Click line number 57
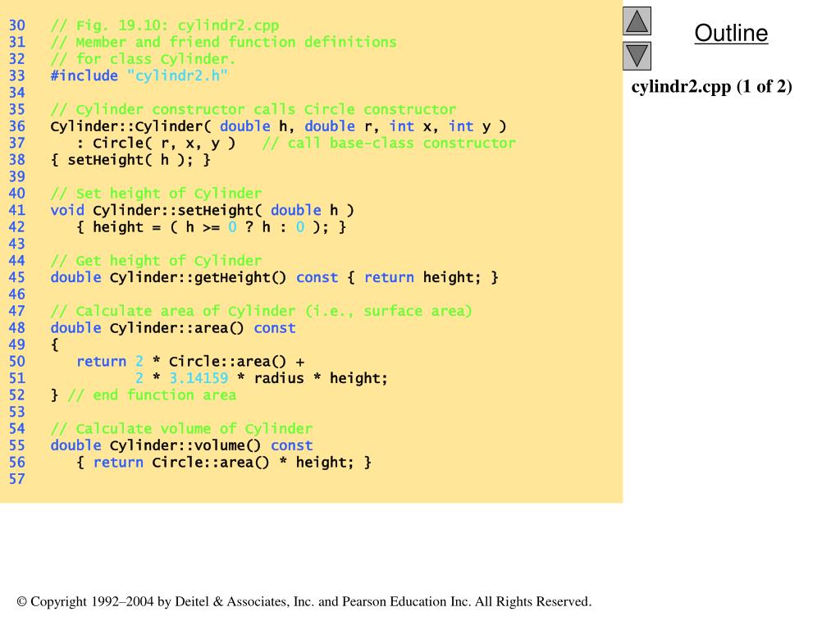Viewport: 840px width, 630px height. 16,479
